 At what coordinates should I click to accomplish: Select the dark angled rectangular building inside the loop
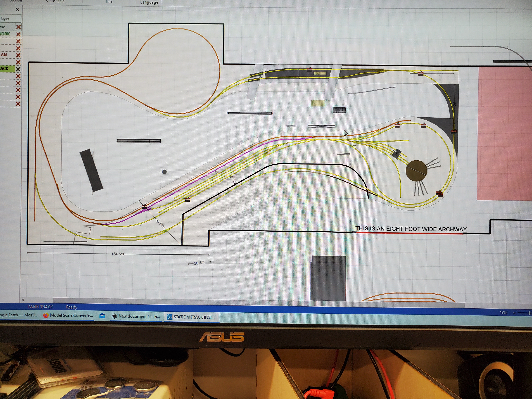click(x=91, y=170)
